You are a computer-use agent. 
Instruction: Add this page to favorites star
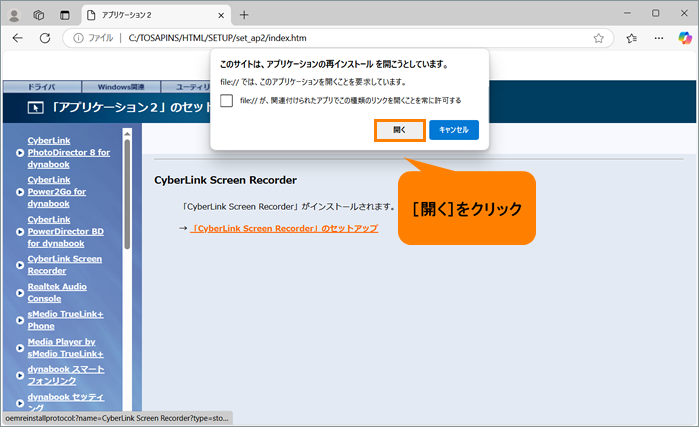coord(598,38)
